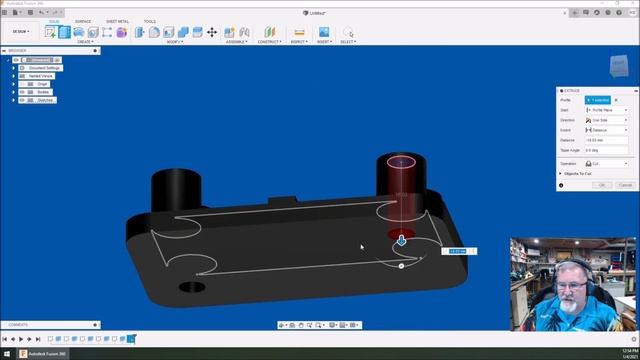The width and height of the screenshot is (640, 360).
Task: Switch to the Surface tab
Action: point(83,21)
